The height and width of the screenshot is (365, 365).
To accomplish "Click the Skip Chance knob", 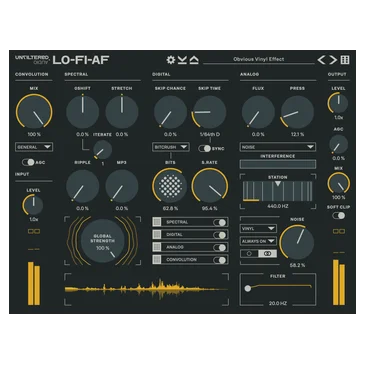I will (x=170, y=112).
